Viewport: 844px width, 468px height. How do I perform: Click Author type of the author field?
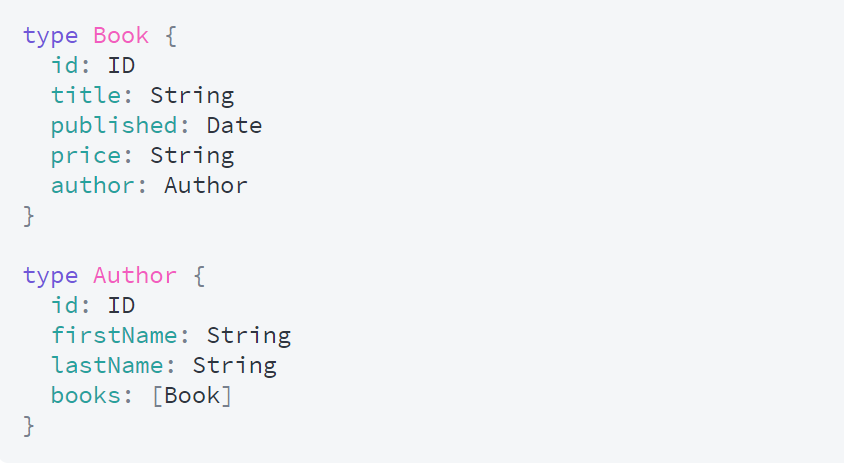(x=206, y=186)
